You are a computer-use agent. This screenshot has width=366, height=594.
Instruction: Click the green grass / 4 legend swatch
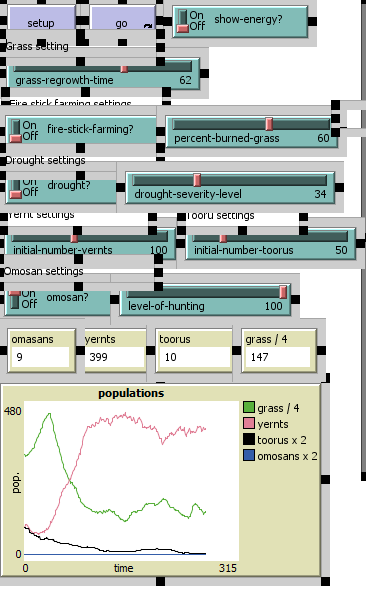(x=249, y=408)
